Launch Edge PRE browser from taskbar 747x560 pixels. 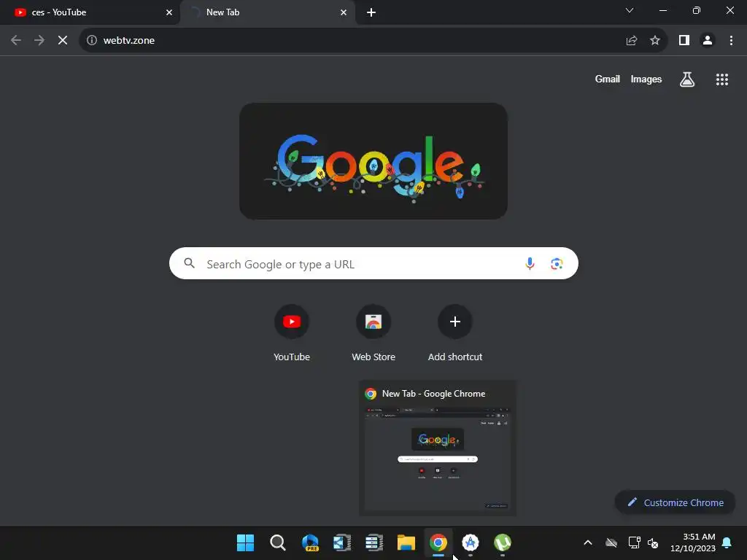(x=310, y=542)
